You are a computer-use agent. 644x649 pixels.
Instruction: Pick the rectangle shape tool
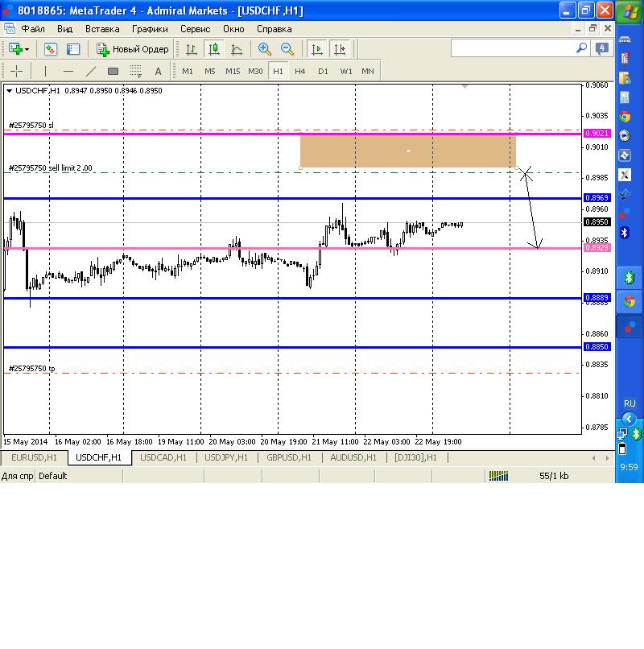[x=114, y=71]
